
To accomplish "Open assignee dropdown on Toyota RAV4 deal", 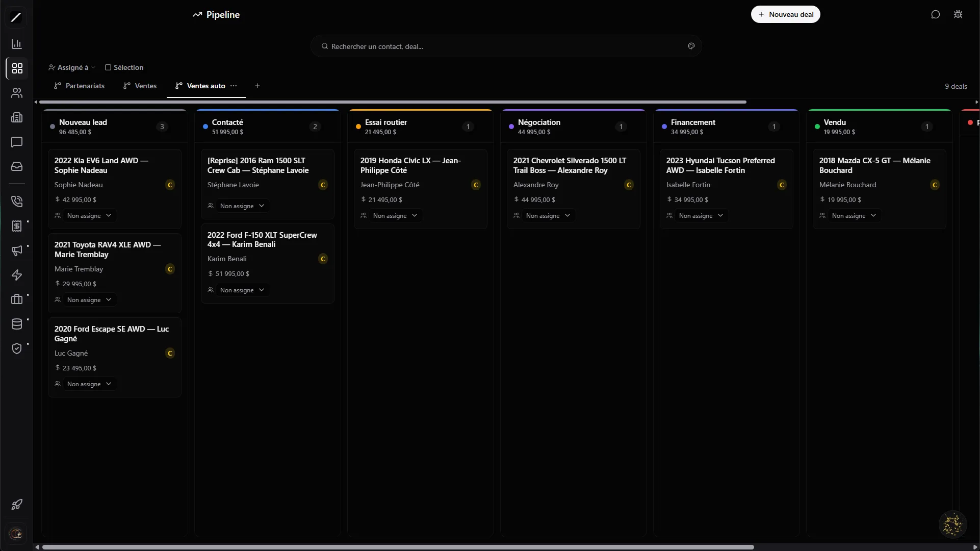I will [x=89, y=300].
